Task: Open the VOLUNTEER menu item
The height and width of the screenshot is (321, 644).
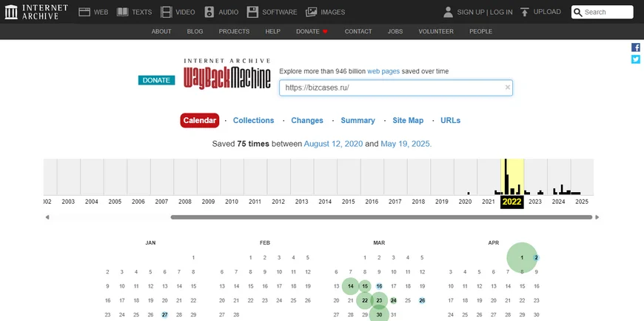Action: [436, 31]
